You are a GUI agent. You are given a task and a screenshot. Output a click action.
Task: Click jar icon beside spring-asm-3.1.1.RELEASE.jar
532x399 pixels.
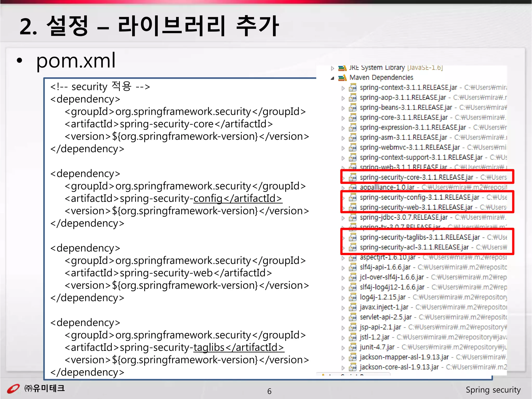(353, 137)
